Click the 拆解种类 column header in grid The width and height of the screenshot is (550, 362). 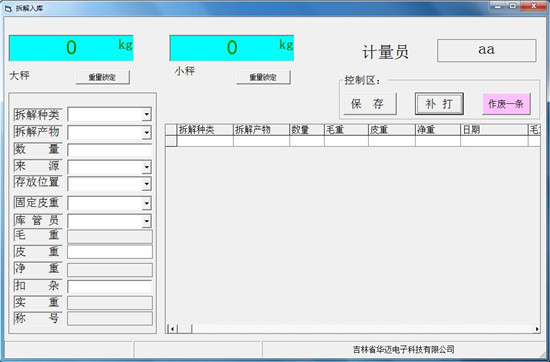pyautogui.click(x=205, y=130)
